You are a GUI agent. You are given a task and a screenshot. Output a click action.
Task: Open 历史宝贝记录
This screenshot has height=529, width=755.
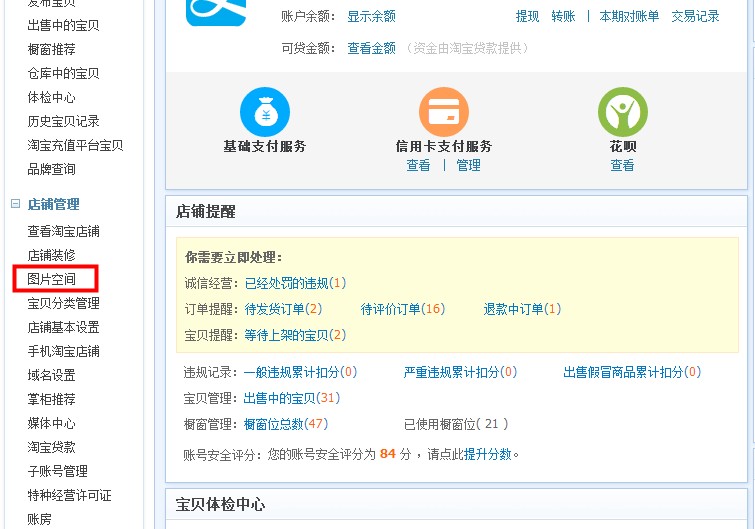pos(64,121)
